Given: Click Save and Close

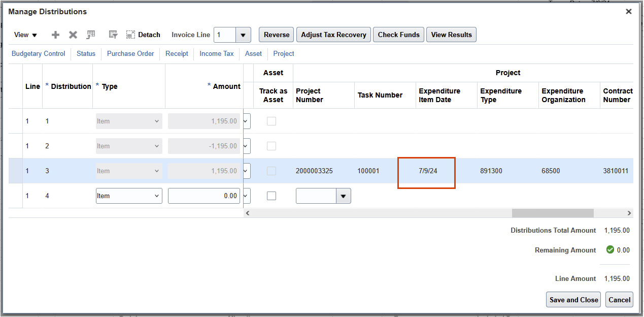Looking at the screenshot, I should click(573, 299).
